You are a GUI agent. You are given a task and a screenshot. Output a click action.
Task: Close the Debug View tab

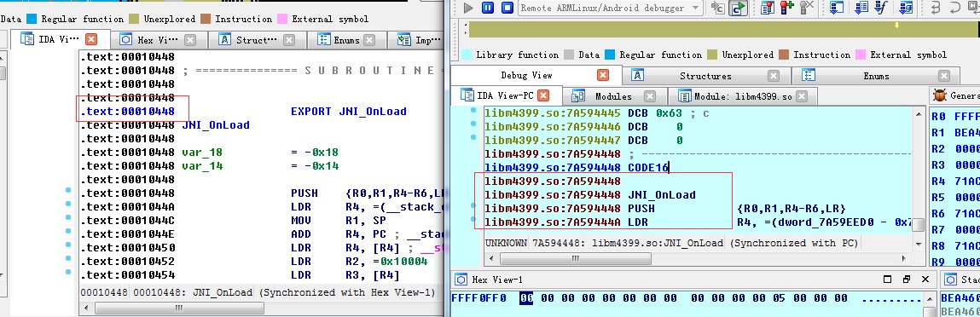(x=602, y=75)
